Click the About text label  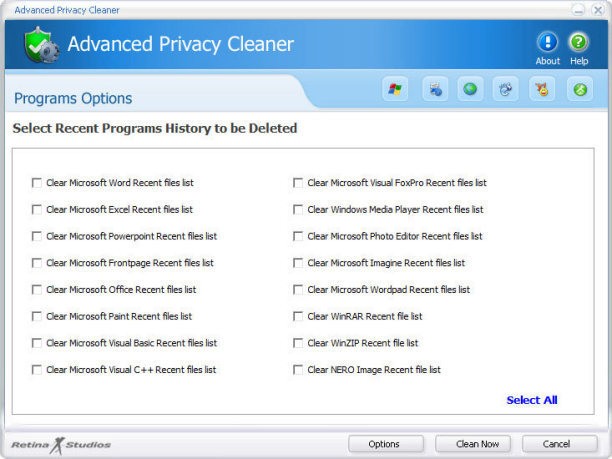pyautogui.click(x=548, y=61)
